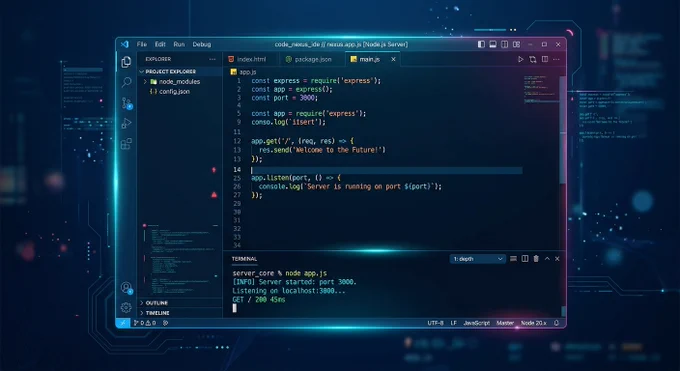Open the Run menu
Image resolution: width=680 pixels, height=371 pixels.
(x=179, y=44)
